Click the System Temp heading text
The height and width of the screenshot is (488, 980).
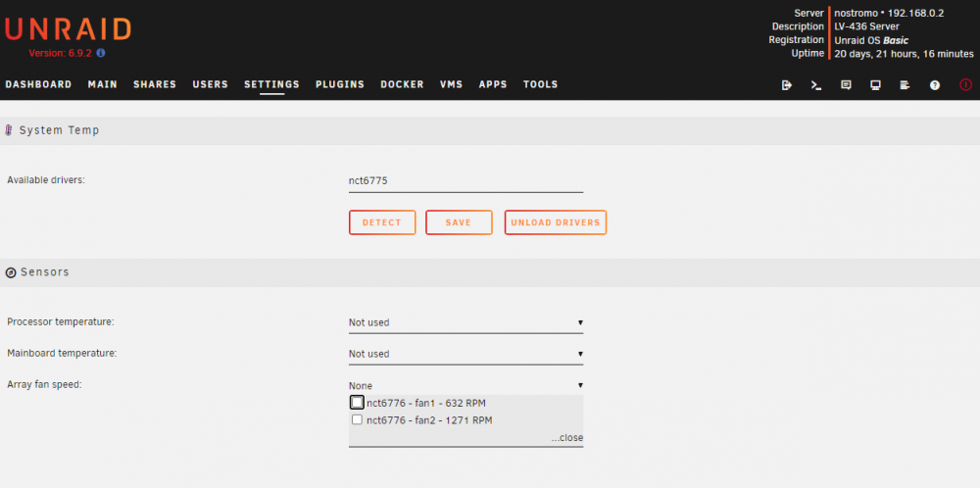(60, 130)
